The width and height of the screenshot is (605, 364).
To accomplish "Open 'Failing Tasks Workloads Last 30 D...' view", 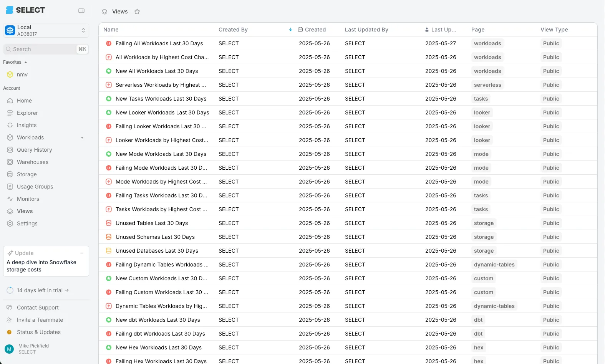I will click(161, 195).
